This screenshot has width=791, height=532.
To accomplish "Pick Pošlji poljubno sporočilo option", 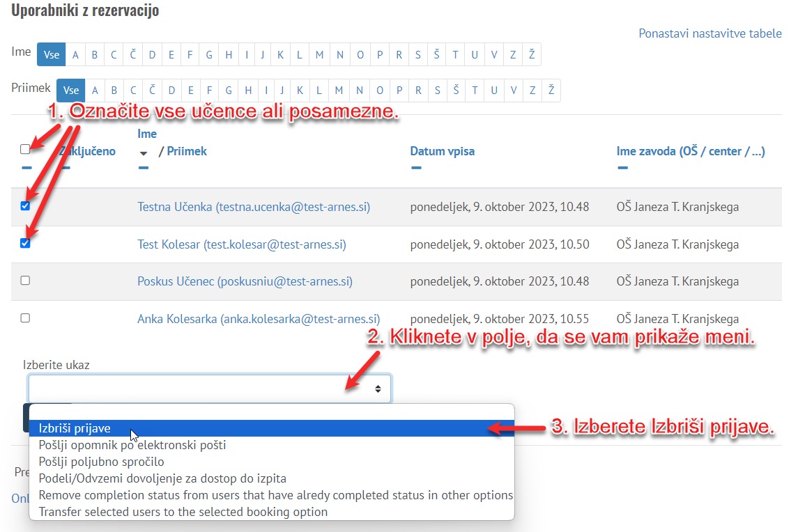I will point(101,462).
